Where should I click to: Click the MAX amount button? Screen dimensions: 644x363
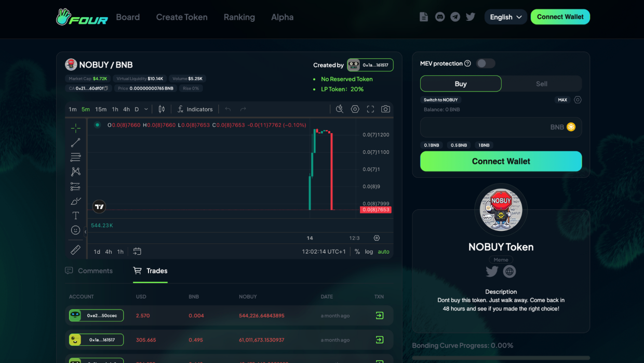click(562, 100)
